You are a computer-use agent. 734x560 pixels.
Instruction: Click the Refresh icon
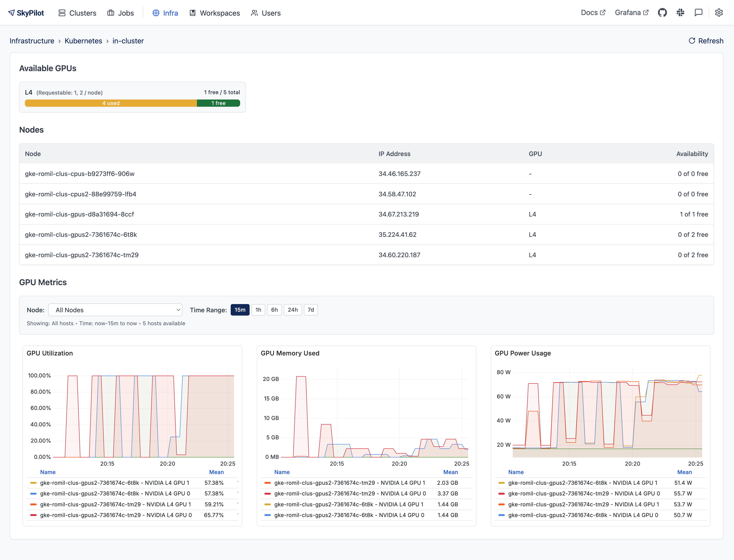pyautogui.click(x=692, y=41)
